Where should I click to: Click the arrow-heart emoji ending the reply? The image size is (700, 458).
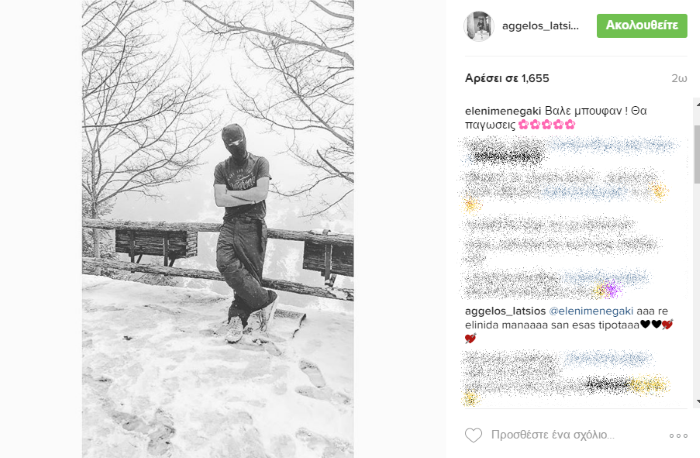point(470,338)
